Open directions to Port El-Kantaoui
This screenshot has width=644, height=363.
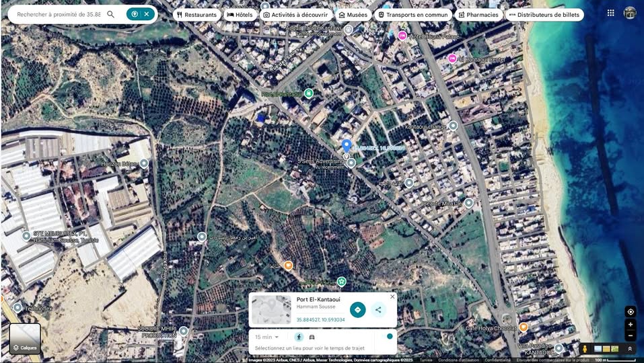coord(358,310)
